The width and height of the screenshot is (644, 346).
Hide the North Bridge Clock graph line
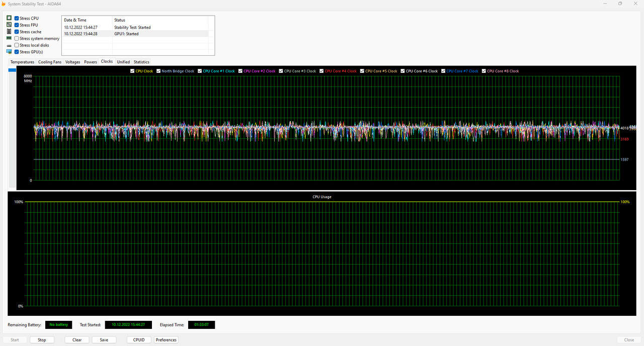158,71
